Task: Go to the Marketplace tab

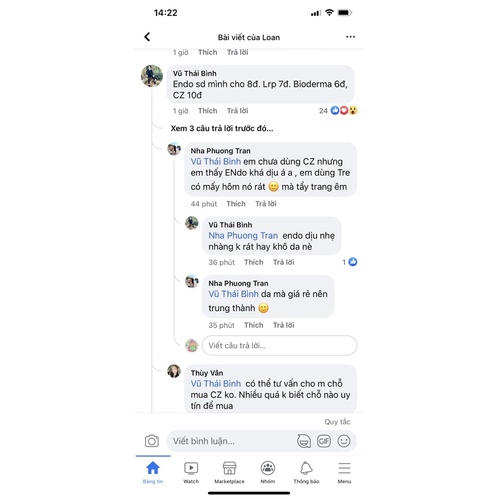Action: 229,472
